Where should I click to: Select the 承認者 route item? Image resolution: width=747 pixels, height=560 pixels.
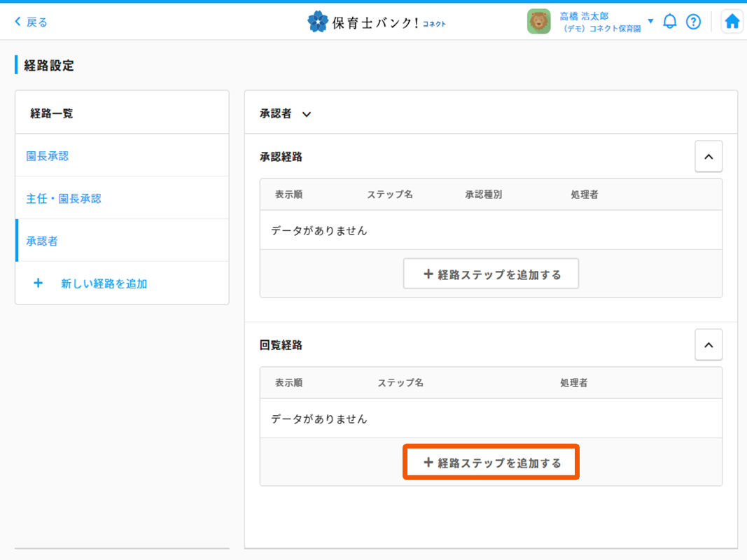42,241
